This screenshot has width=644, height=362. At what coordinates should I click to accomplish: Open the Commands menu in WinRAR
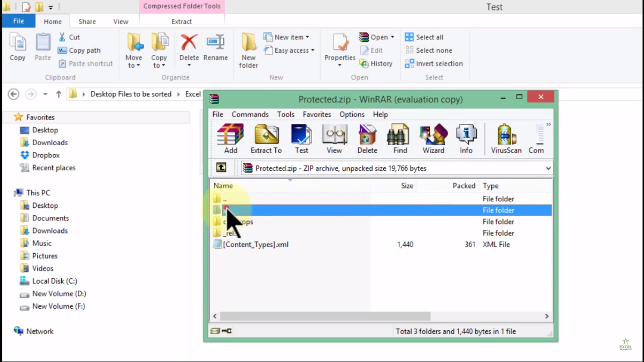point(250,115)
